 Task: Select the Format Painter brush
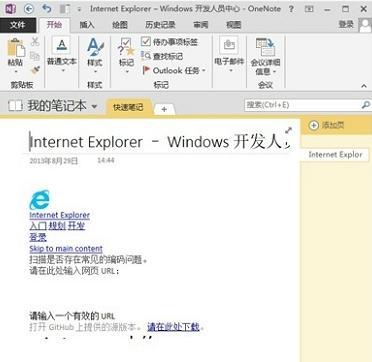pos(35,70)
